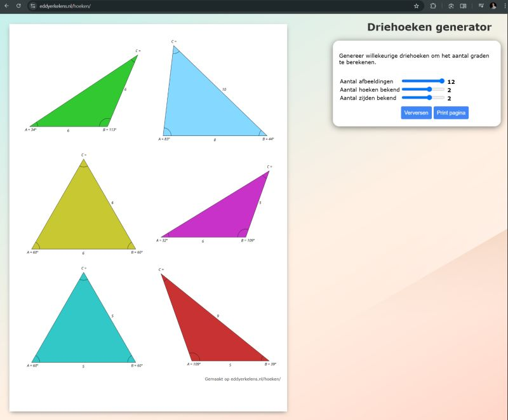This screenshot has width=508, height=420.
Task: Open the profile avatar menu
Action: pyautogui.click(x=493, y=6)
